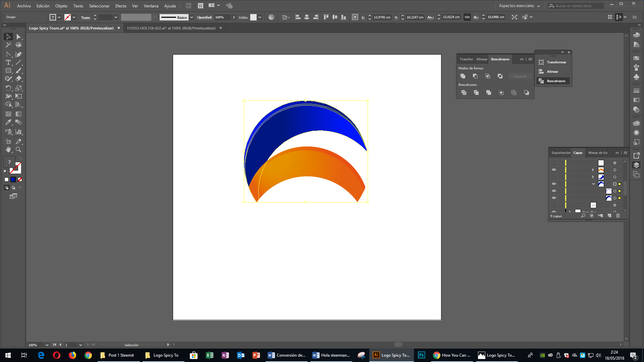Click Alinear in collapsed panel list
The width and height of the screenshot is (644, 362).
click(x=553, y=71)
